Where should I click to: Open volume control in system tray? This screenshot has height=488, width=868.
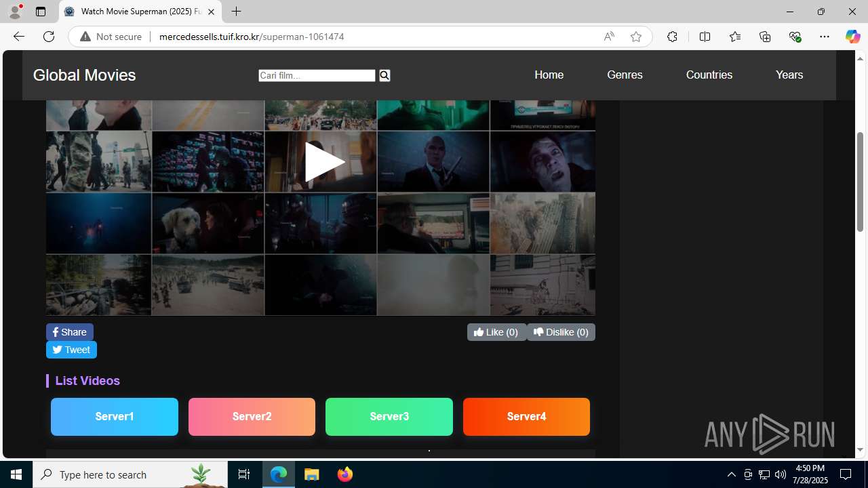click(780, 474)
